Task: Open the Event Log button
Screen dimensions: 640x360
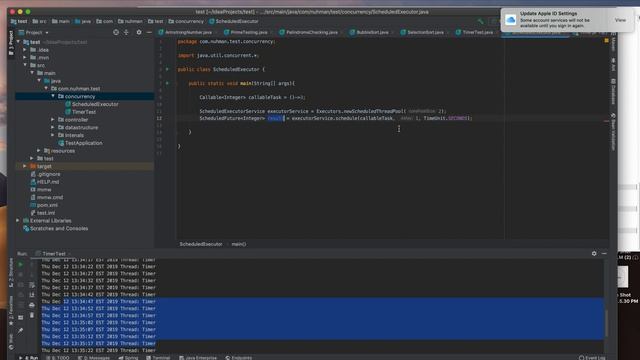Action: (x=593, y=358)
